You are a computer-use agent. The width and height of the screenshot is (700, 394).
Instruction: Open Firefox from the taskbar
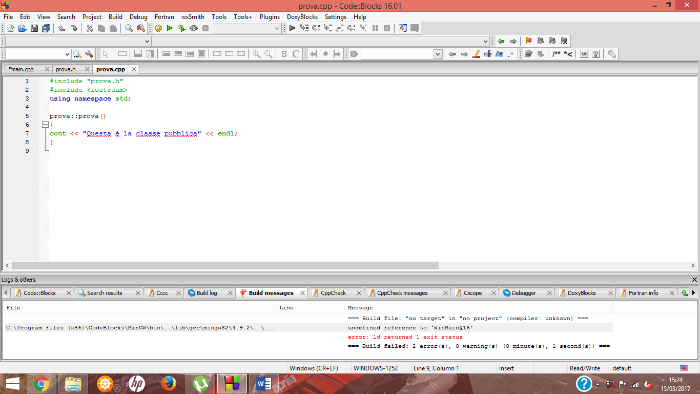tap(168, 384)
